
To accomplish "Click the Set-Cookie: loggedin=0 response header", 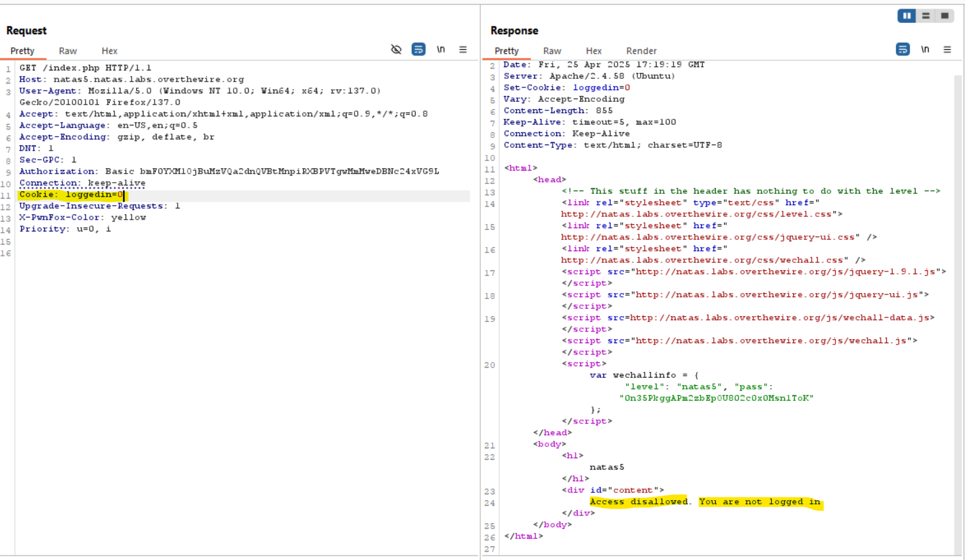I will [567, 87].
